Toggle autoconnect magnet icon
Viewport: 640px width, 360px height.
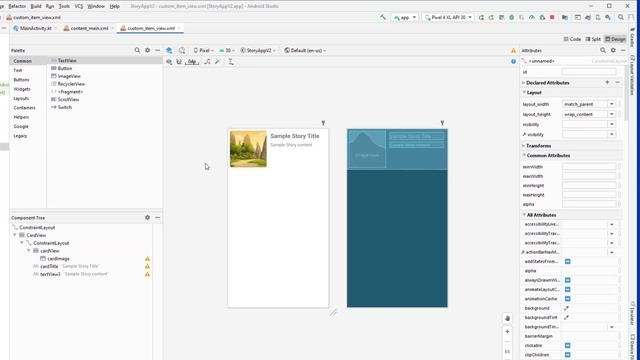[179, 62]
